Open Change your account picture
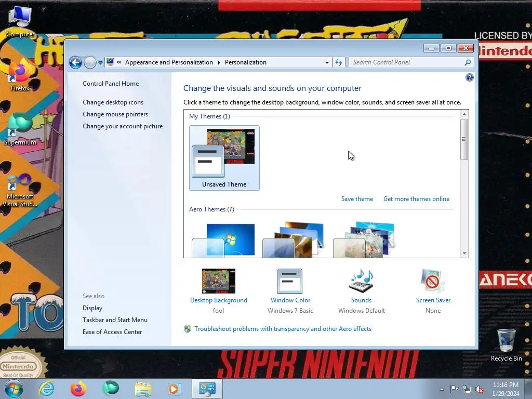 (123, 126)
